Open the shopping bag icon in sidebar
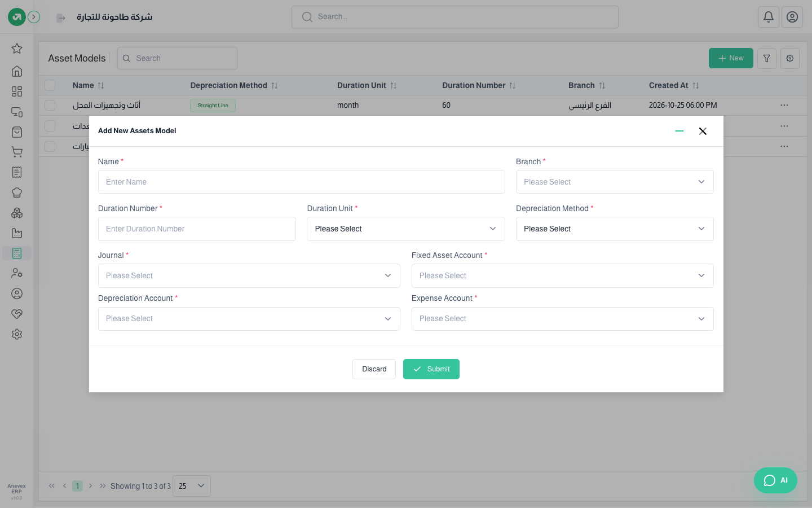Screen dimensions: 812x508 tap(17, 132)
